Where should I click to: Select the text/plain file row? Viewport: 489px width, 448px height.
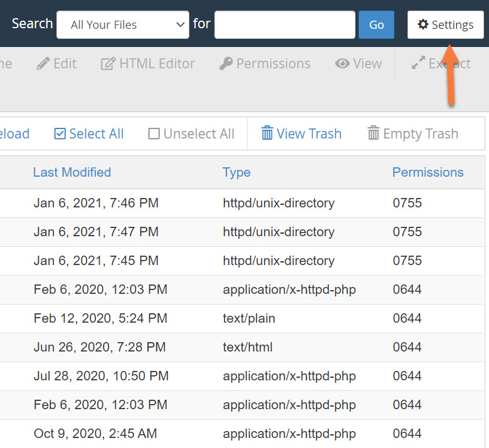249,318
